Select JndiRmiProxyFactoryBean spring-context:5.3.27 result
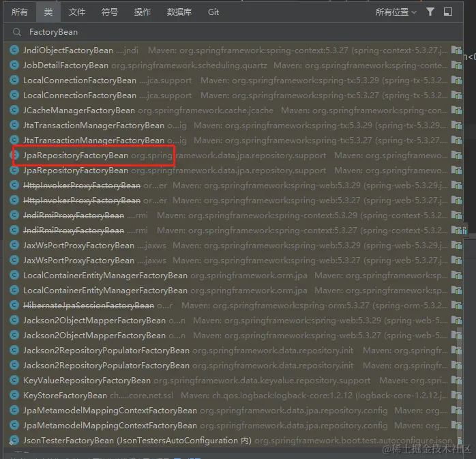This screenshot has height=459, width=476. pyautogui.click(x=233, y=231)
